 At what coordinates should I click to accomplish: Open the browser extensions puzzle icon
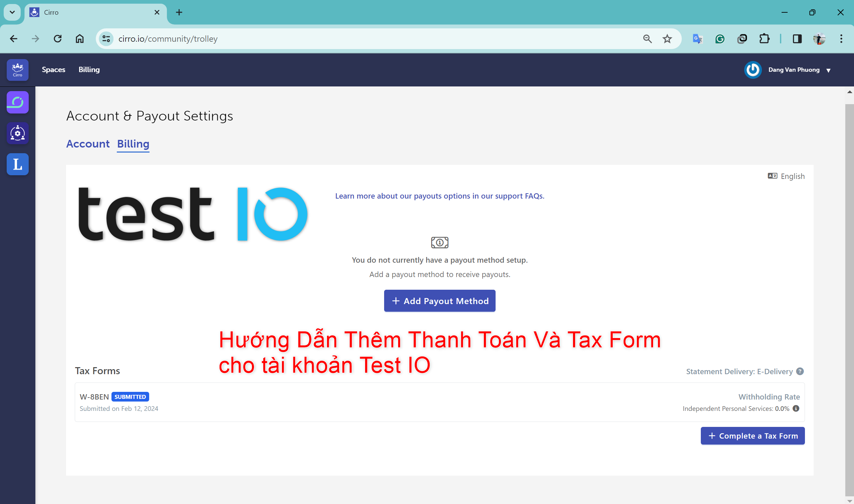pyautogui.click(x=764, y=39)
